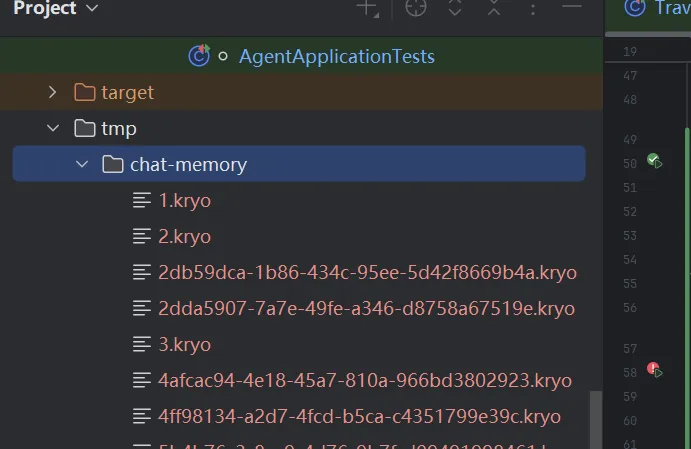The width and height of the screenshot is (691, 449).
Task: Select the file 3.kryo
Action: pos(184,345)
